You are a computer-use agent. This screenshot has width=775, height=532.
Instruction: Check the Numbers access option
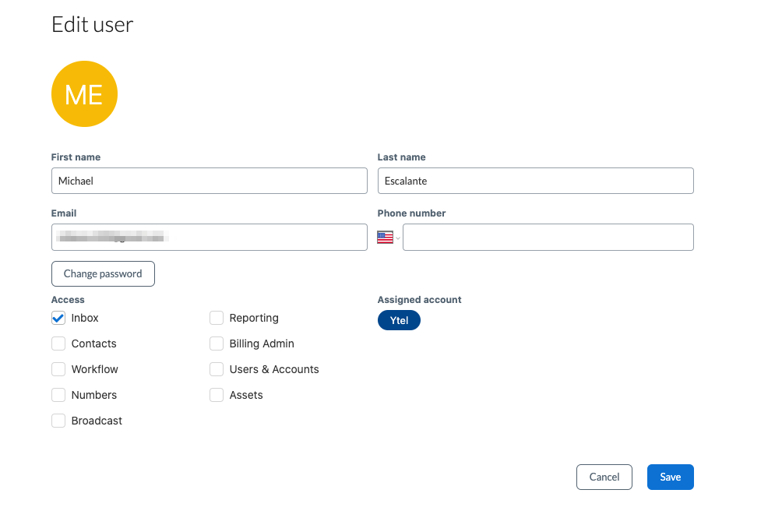(x=58, y=395)
